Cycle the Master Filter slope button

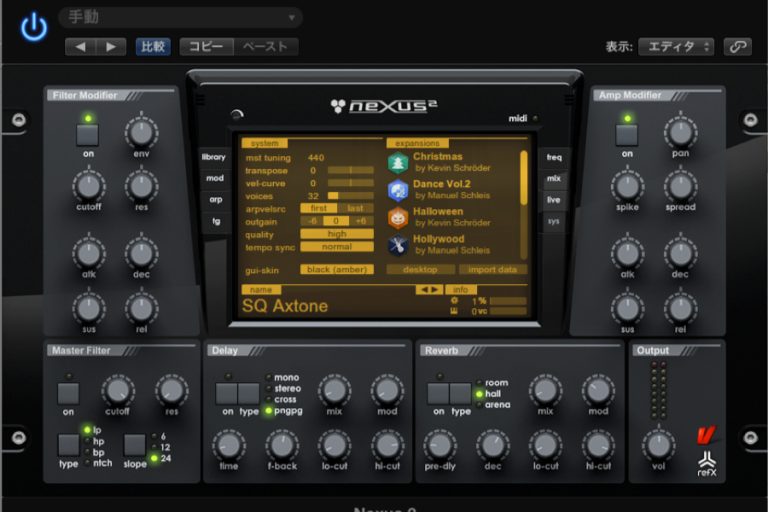[x=134, y=445]
